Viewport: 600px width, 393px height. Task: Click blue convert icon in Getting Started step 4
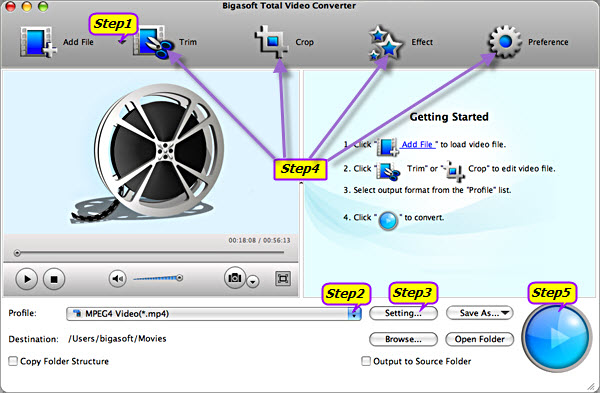click(x=388, y=221)
